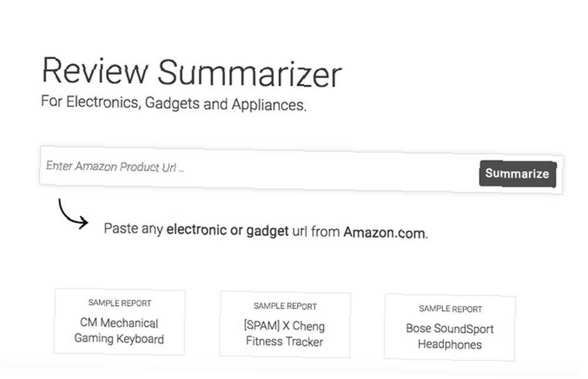Click 'SAMPLE REPORT' label above CM Mechanical keyboard
This screenshot has height=379, width=588.
tap(119, 303)
